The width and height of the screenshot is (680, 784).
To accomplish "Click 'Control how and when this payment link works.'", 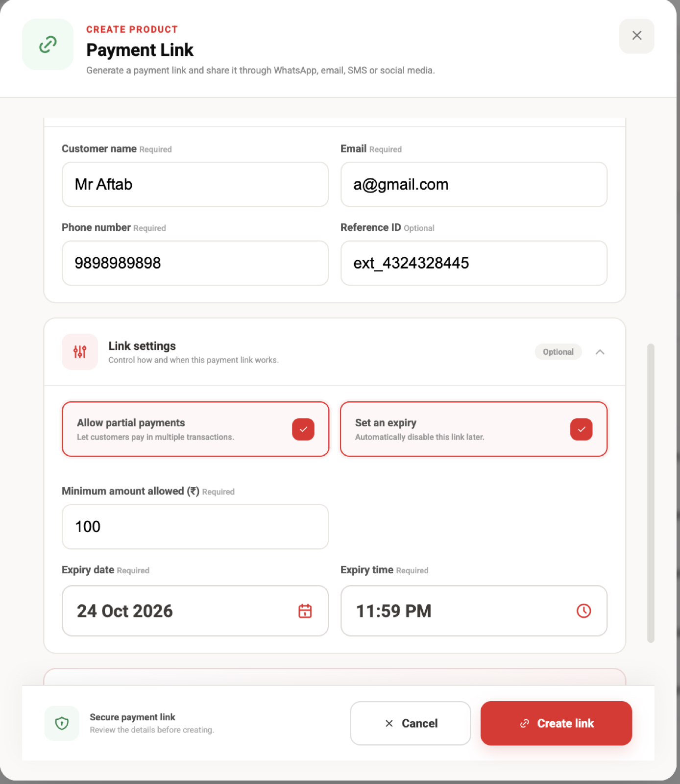I will [x=194, y=360].
